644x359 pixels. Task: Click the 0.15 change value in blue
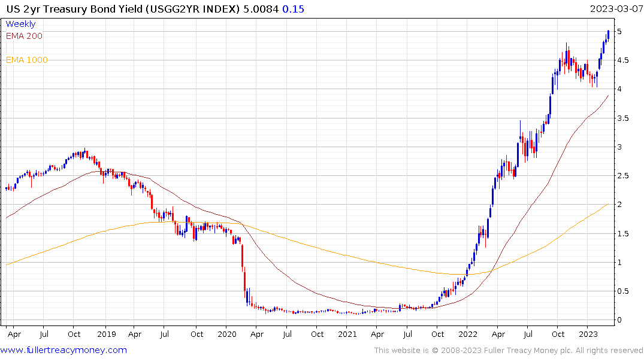294,9
